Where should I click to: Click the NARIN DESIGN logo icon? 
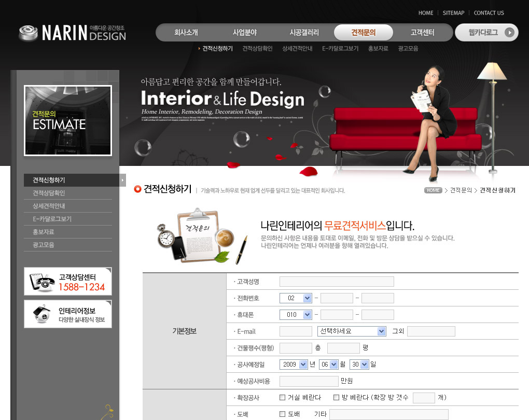click(29, 33)
